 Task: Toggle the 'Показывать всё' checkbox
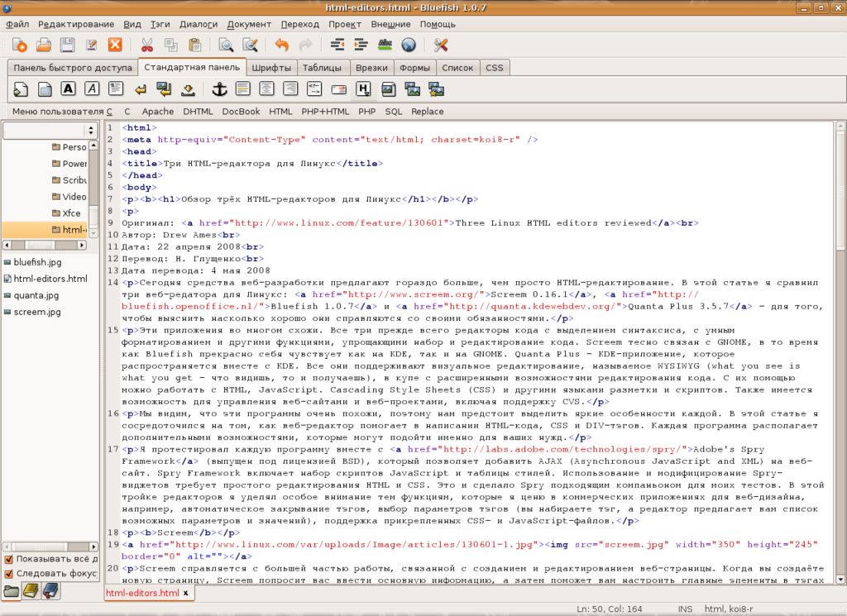(x=8, y=559)
